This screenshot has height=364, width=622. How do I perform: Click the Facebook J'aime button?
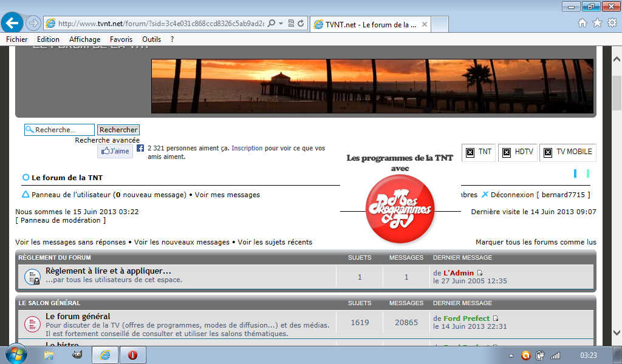click(x=115, y=151)
